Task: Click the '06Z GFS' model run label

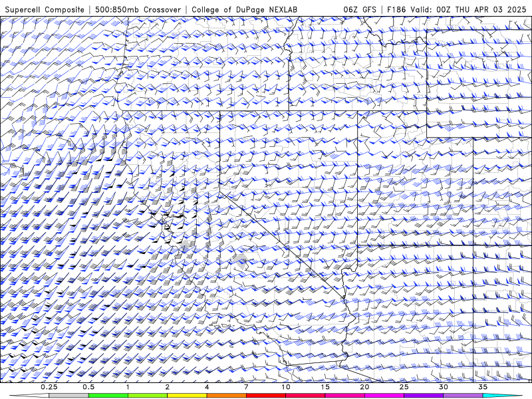Action: click(360, 9)
